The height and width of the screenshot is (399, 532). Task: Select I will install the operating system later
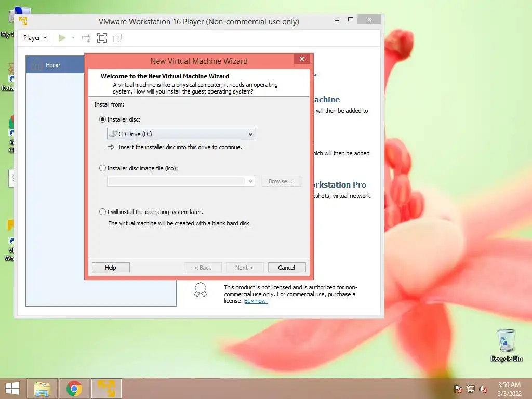click(x=102, y=212)
